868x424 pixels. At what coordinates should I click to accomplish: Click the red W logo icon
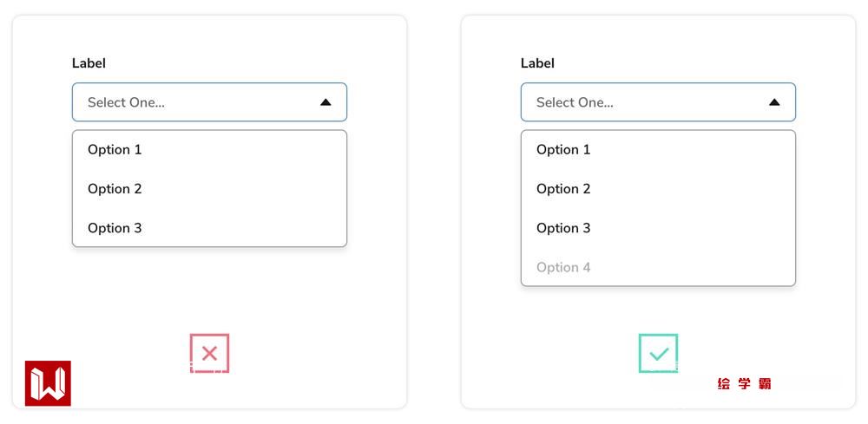[48, 383]
